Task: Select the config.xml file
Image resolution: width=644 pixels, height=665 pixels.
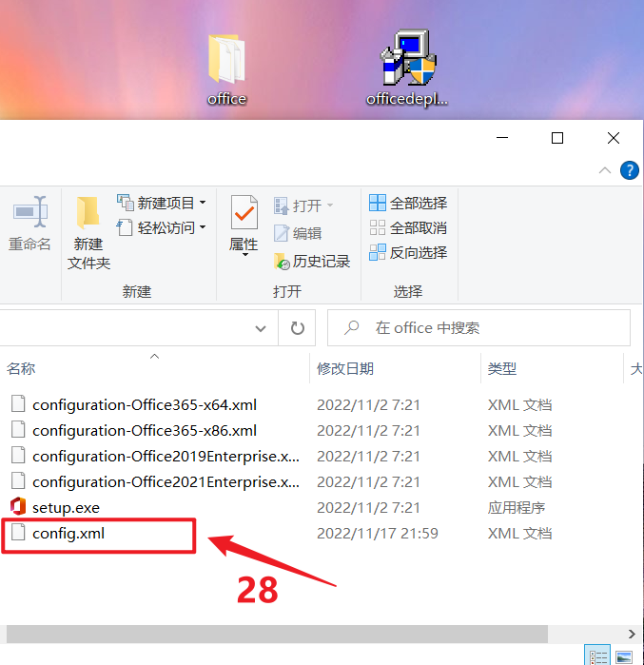Action: point(68,533)
